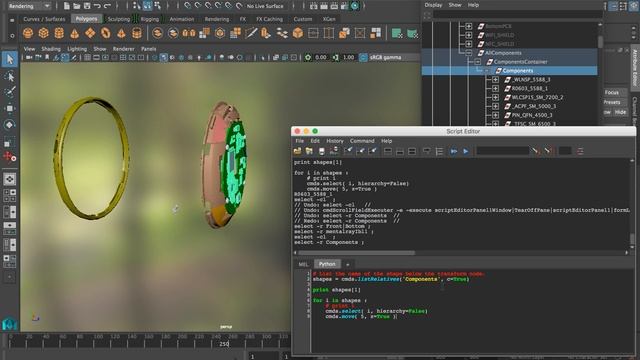
Task: Click the sRGB gamma color management icon
Action: click(x=363, y=58)
